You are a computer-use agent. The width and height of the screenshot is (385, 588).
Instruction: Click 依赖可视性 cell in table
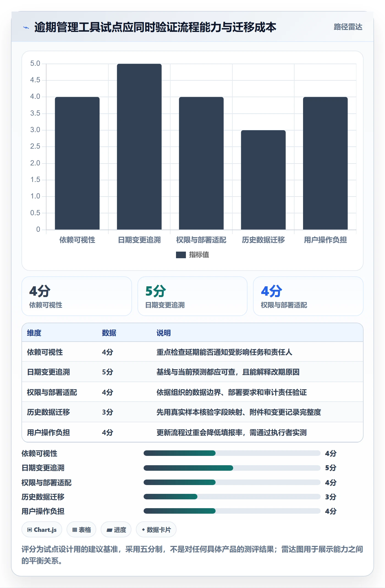[x=45, y=352]
